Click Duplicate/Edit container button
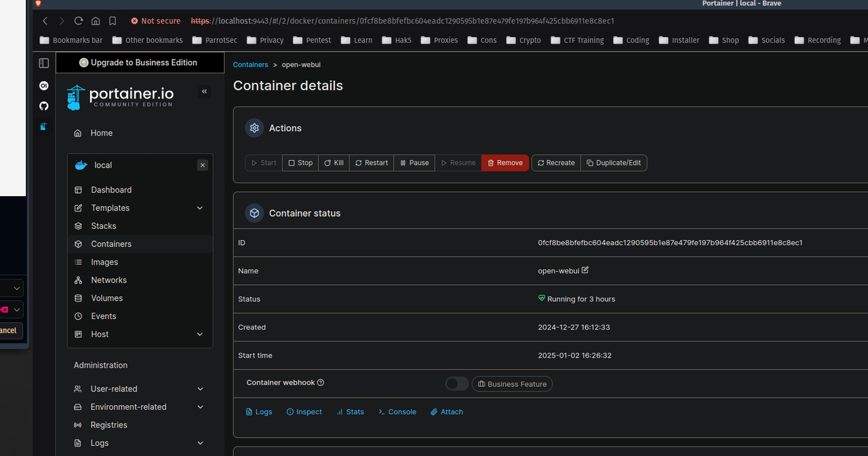The width and height of the screenshot is (868, 456). 614,163
